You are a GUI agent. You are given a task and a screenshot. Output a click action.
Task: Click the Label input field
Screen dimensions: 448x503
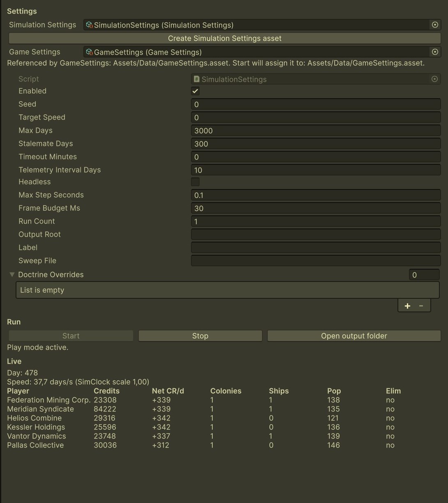316,248
